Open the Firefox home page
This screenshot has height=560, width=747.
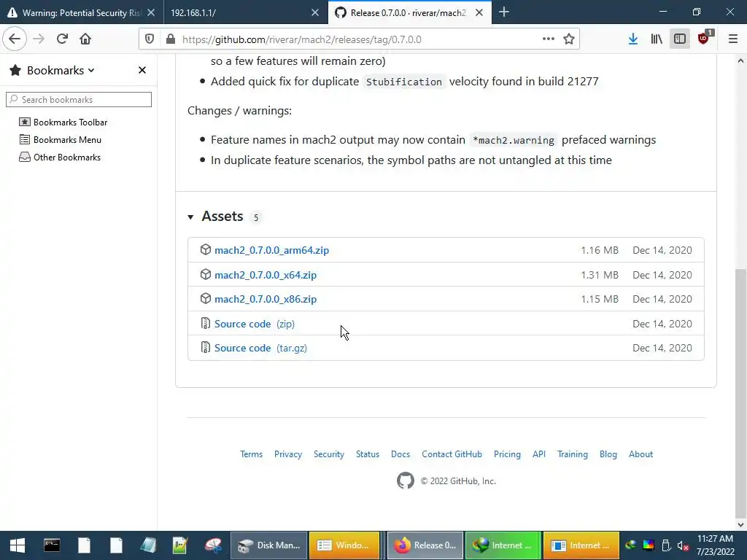(x=85, y=39)
